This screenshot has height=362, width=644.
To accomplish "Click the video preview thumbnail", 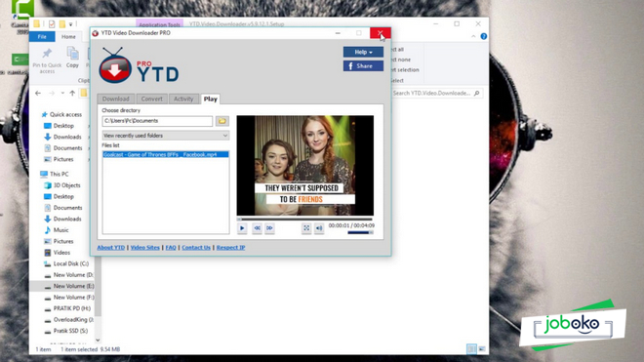I will coord(305,166).
